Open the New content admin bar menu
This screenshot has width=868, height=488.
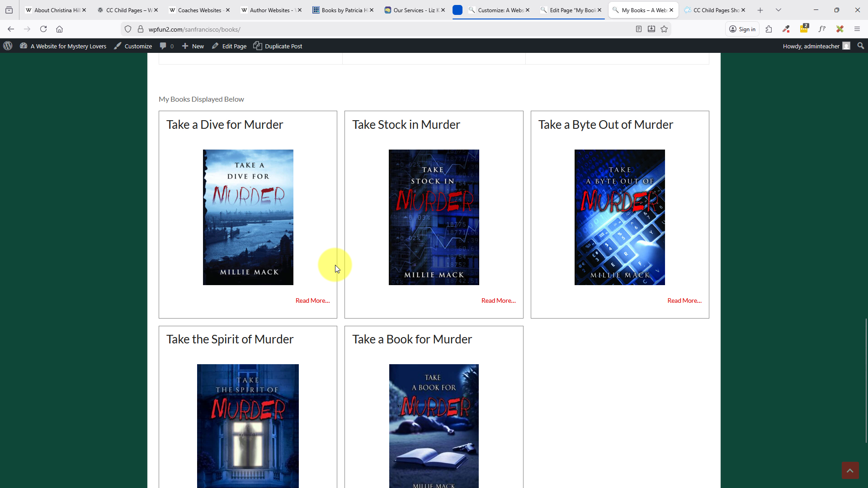(x=193, y=46)
